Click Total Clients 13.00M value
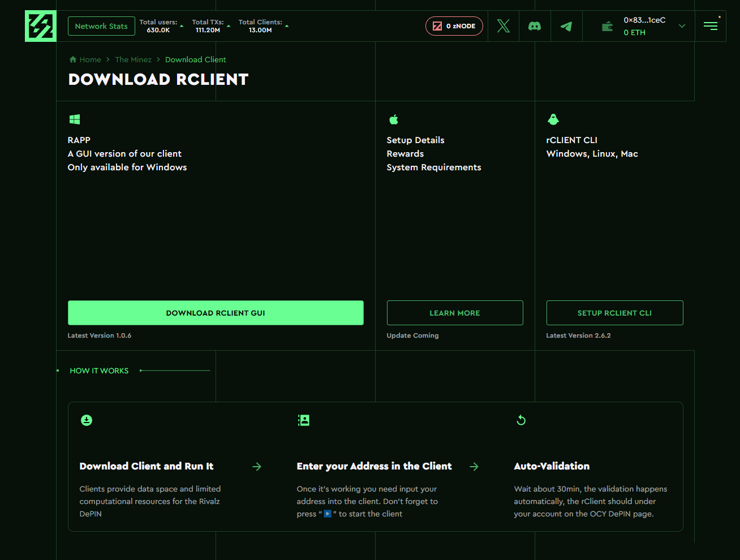 (260, 30)
